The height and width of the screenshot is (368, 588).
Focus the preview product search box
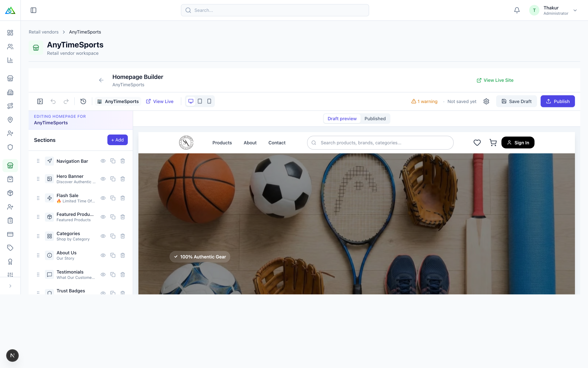380,143
